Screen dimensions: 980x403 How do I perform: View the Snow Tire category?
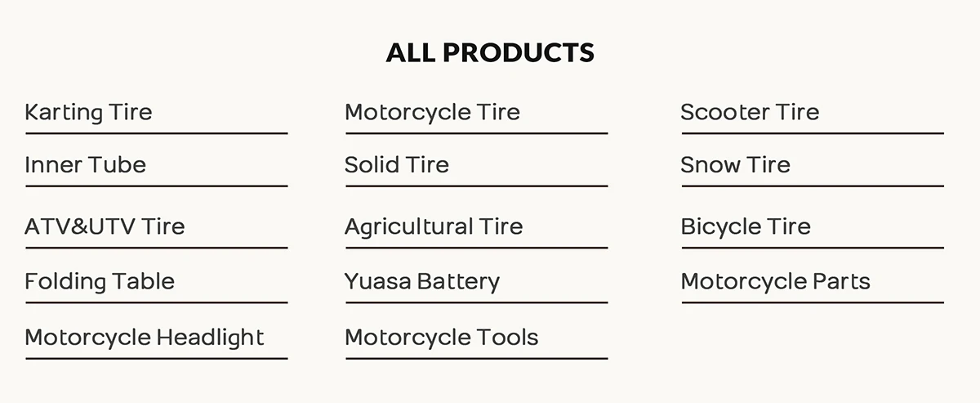point(735,165)
